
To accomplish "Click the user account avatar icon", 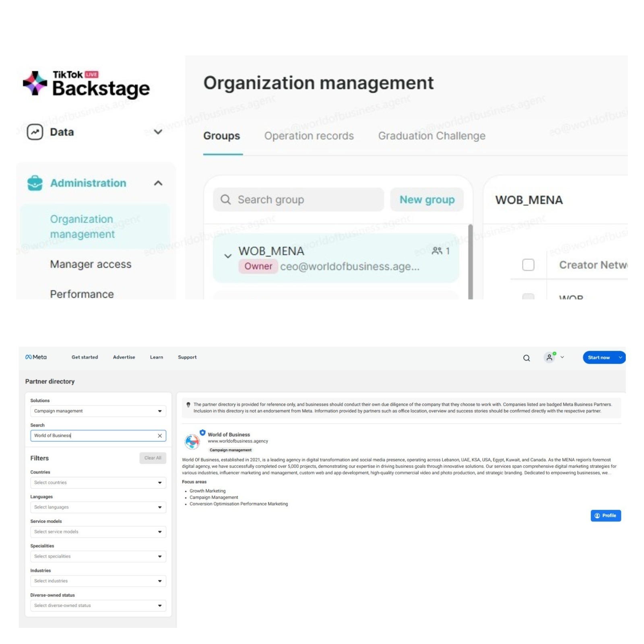I will (x=549, y=357).
